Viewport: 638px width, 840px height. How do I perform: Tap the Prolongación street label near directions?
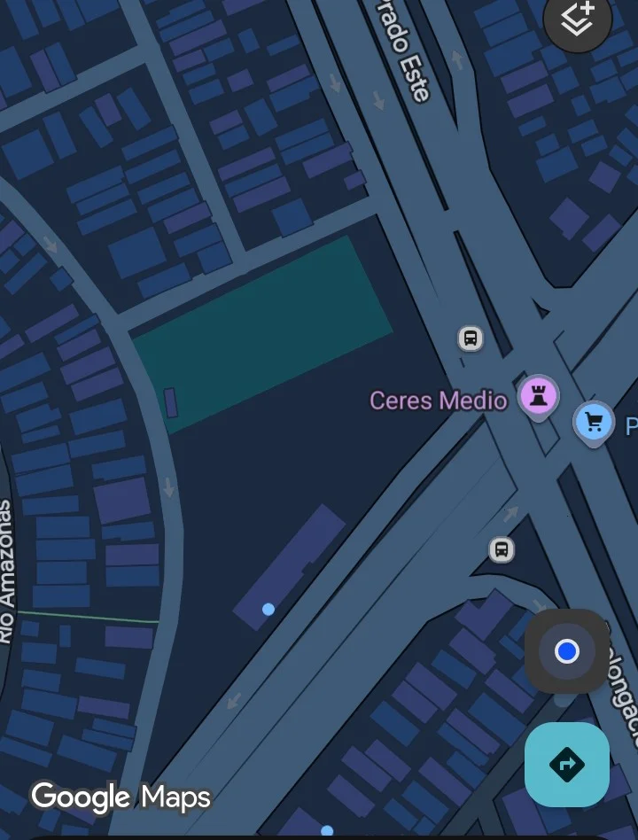click(x=624, y=696)
